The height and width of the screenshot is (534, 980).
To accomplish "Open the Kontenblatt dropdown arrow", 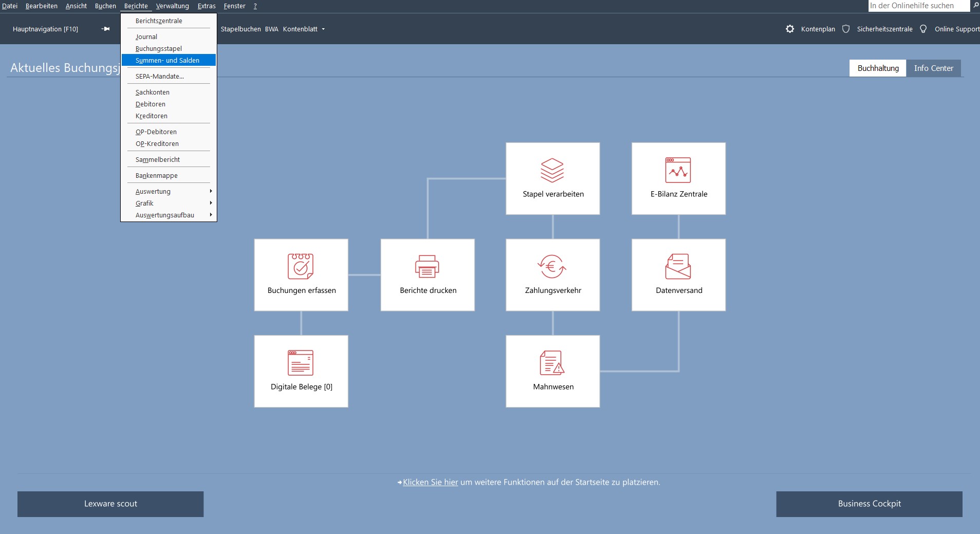I will coord(323,29).
